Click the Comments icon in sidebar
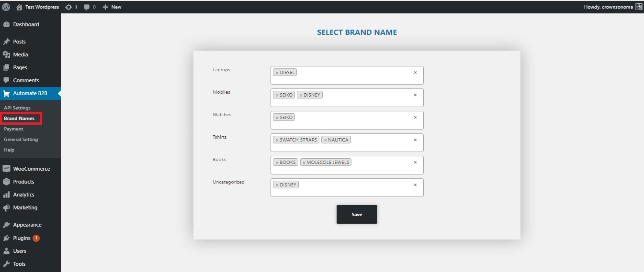644x272 pixels. [x=6, y=80]
